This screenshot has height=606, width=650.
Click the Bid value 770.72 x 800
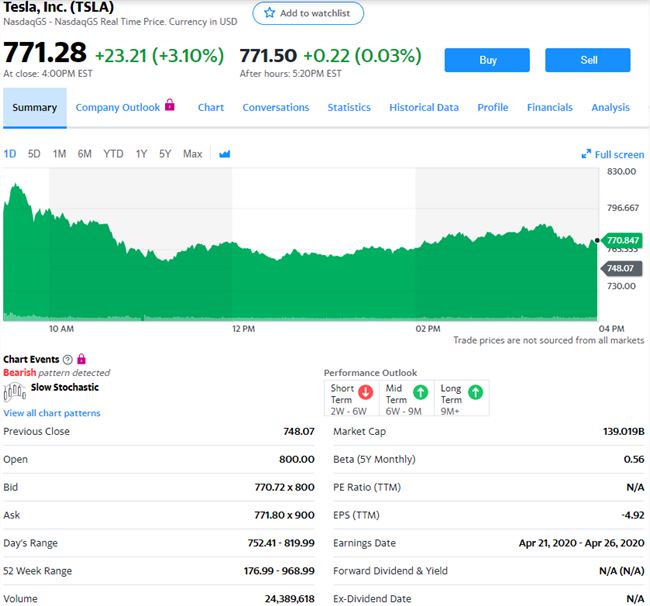284,487
